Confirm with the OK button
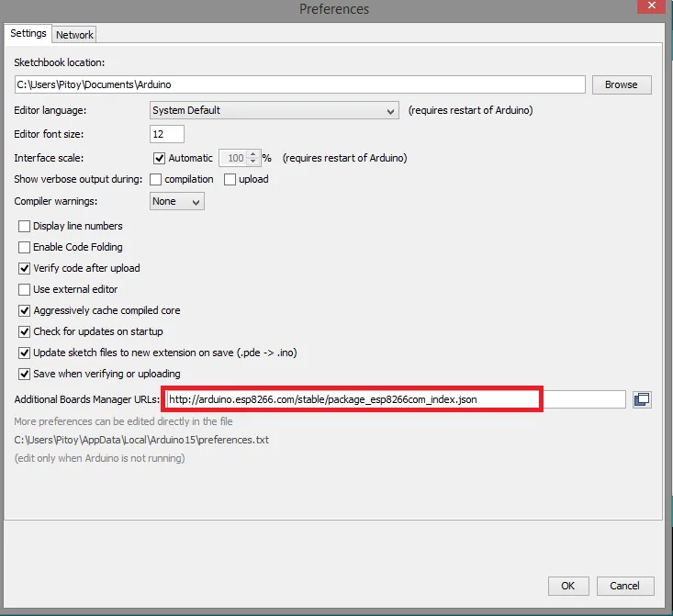This screenshot has height=616, width=673. point(568,586)
